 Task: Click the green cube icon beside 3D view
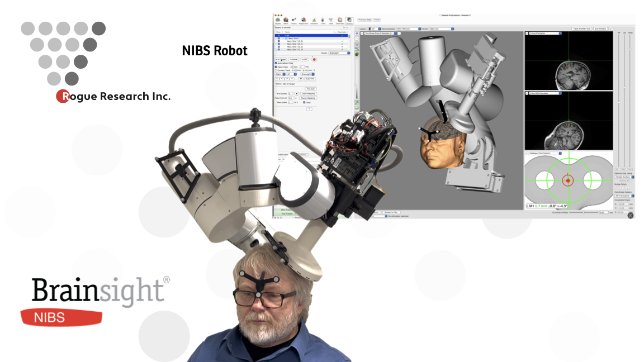click(x=356, y=55)
